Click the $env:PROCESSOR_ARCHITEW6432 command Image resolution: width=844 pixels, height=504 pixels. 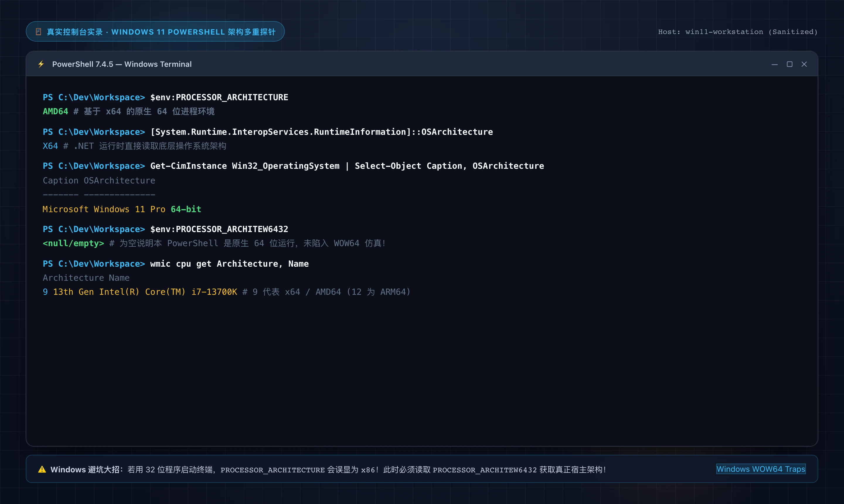(219, 229)
